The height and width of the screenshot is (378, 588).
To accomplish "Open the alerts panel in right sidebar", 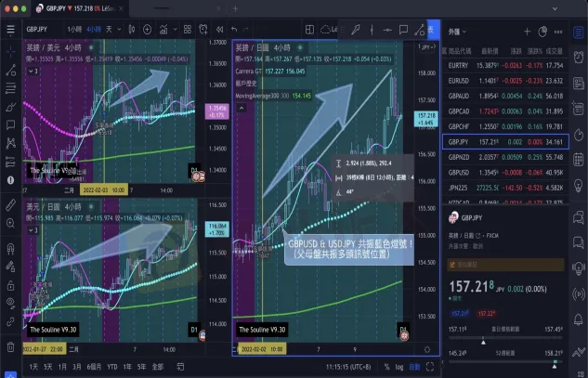I will 579,57.
